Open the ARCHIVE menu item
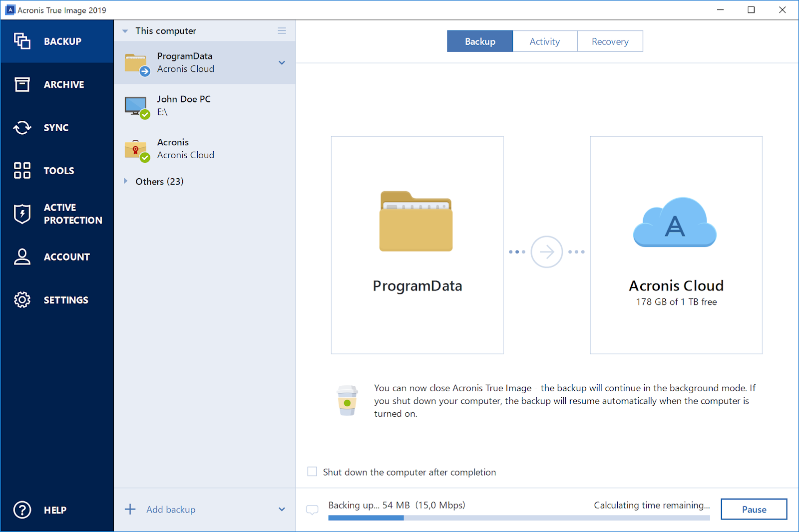The height and width of the screenshot is (532, 799). (x=64, y=84)
